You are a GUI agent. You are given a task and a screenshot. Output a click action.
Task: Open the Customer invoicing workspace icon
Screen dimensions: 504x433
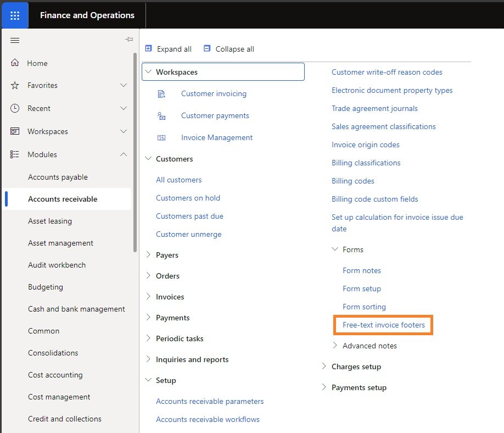tap(162, 93)
